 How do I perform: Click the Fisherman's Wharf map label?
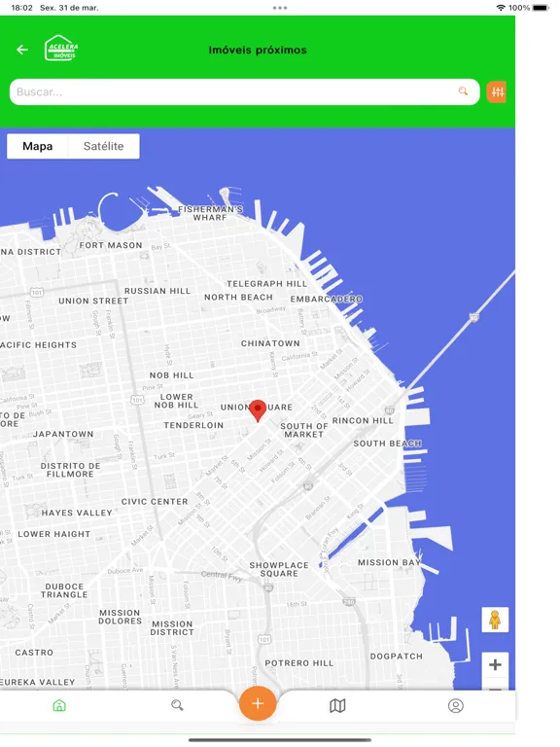210,213
